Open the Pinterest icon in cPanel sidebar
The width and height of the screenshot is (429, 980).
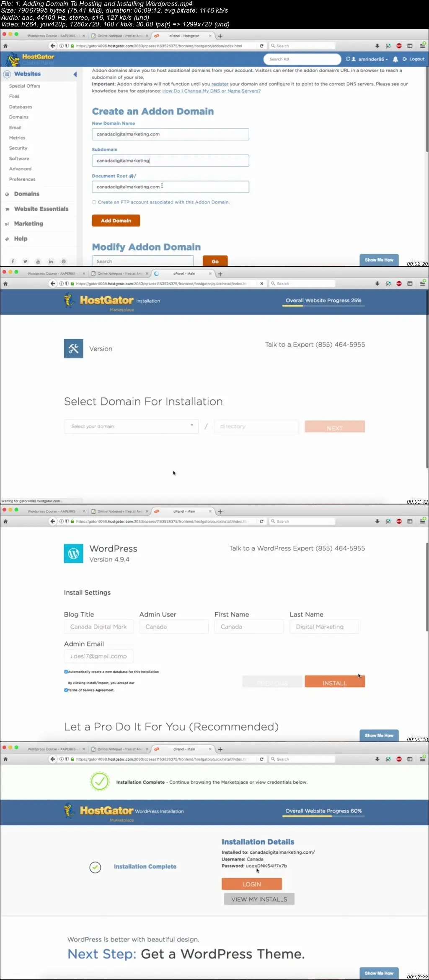tap(63, 261)
